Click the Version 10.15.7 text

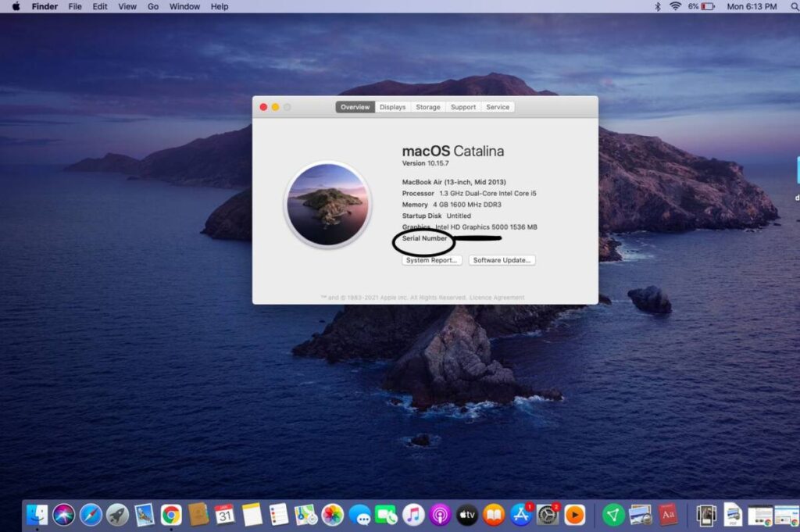pos(426,163)
